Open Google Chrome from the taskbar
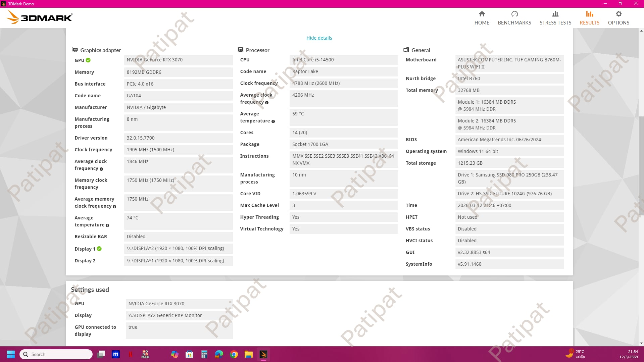Image resolution: width=644 pixels, height=362 pixels. pyautogui.click(x=234, y=354)
